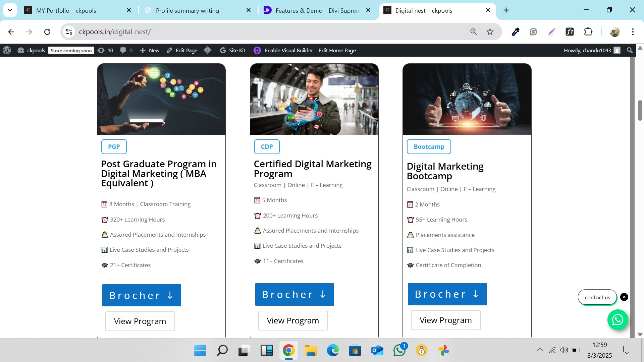Open the WordPress logo admin menu

pos(7,50)
